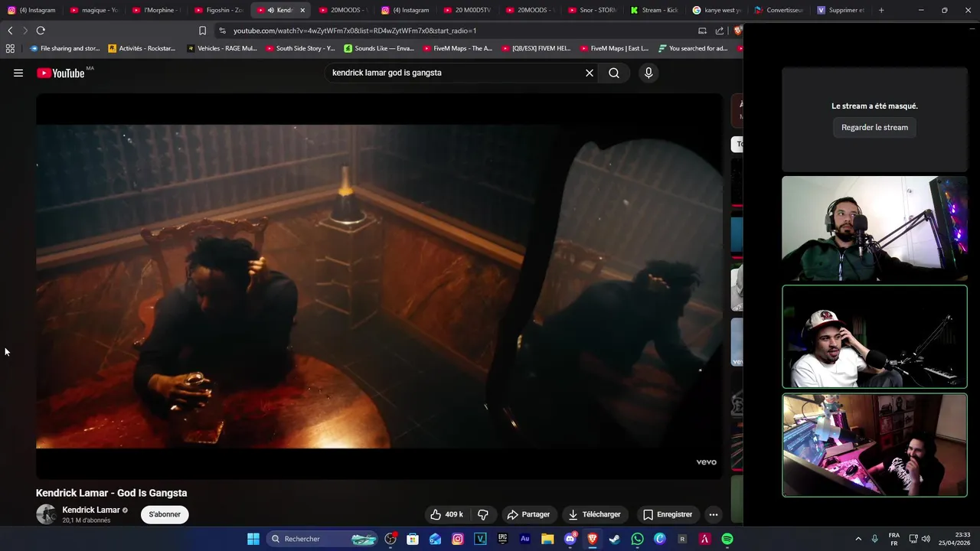
Task: Switch to the magique YouTube tab
Action: [x=94, y=10]
